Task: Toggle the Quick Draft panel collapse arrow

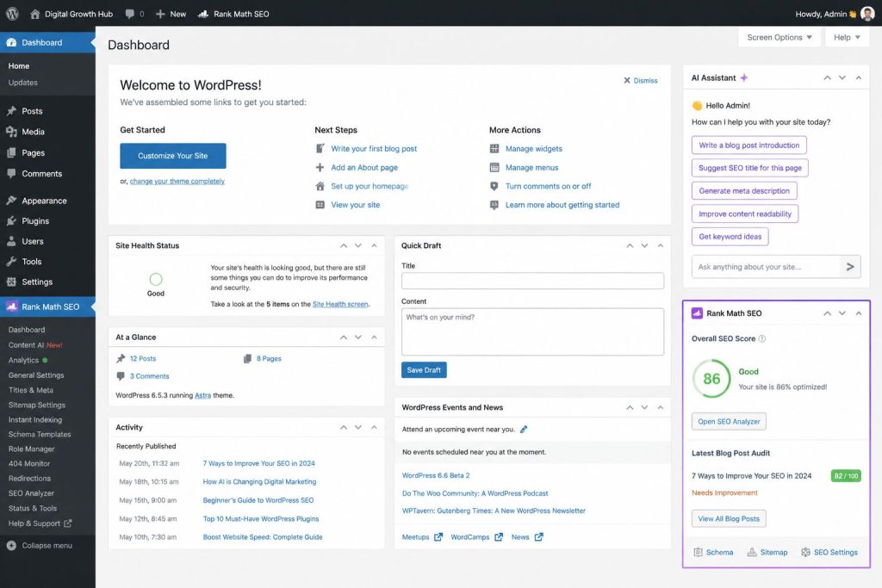Action: coord(661,245)
